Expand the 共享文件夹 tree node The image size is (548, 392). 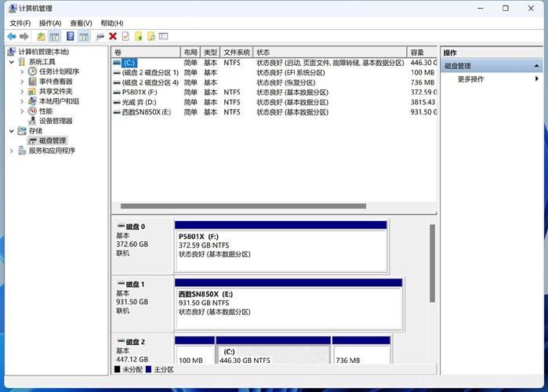point(22,91)
